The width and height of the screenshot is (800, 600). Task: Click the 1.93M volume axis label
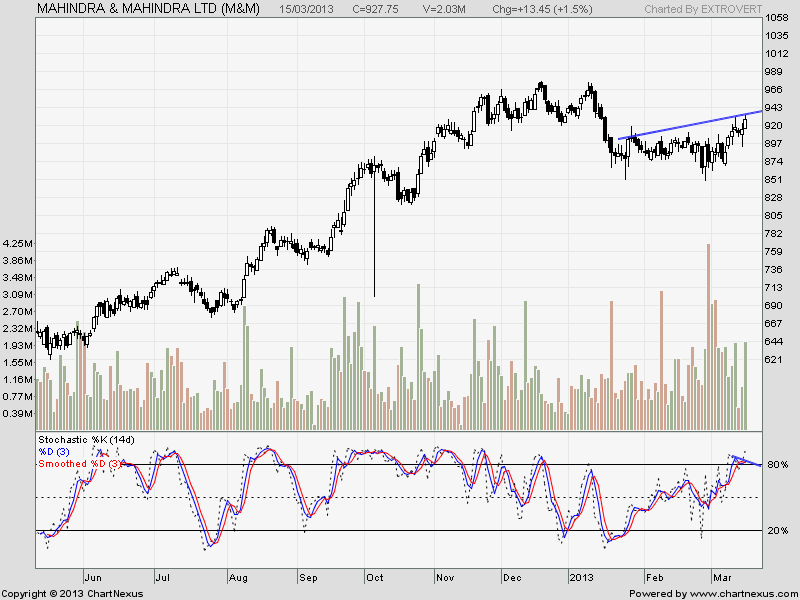[18, 345]
